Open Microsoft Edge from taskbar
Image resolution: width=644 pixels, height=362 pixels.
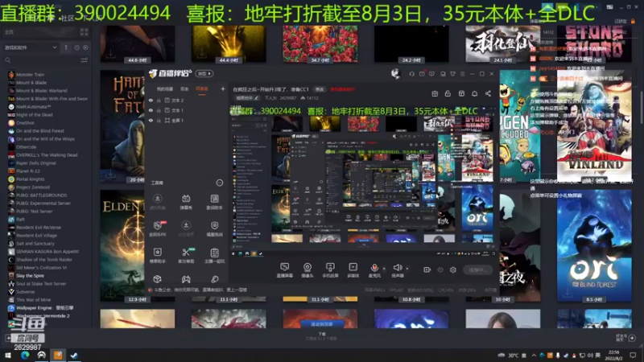[25, 356]
